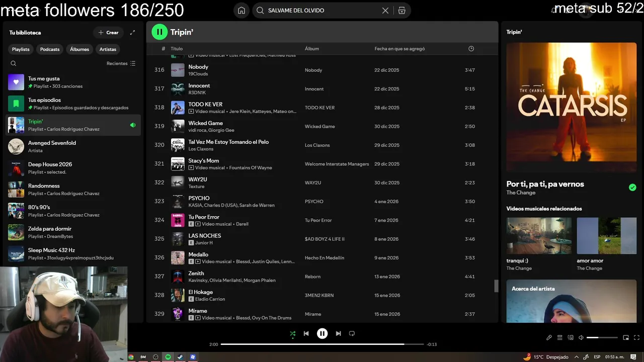This screenshot has width=644, height=362.
Task: Open Zelda para dormir playlist
Action: click(x=73, y=232)
